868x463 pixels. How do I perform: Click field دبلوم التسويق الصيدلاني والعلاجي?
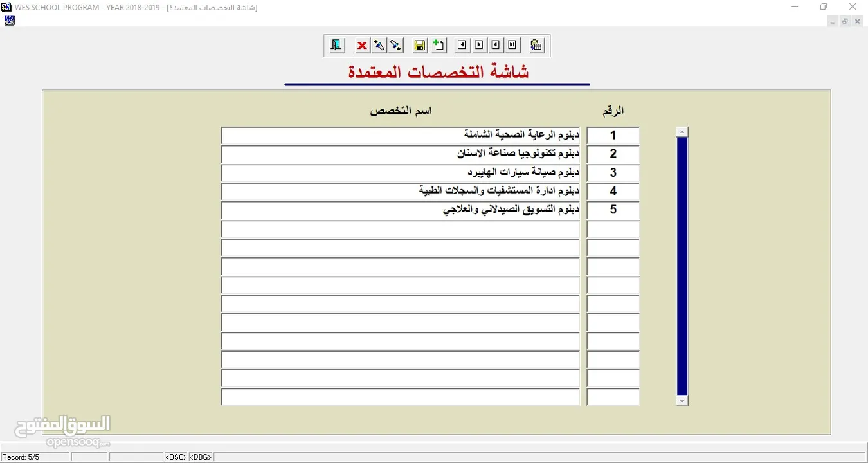(x=401, y=210)
